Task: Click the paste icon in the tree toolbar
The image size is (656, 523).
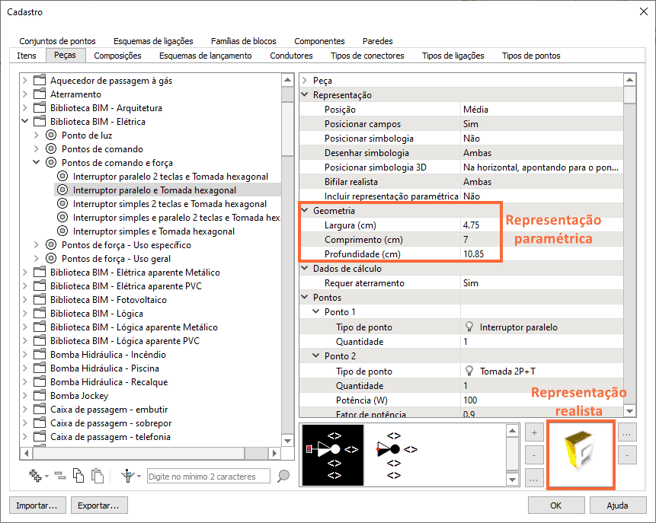Action: 97,477
